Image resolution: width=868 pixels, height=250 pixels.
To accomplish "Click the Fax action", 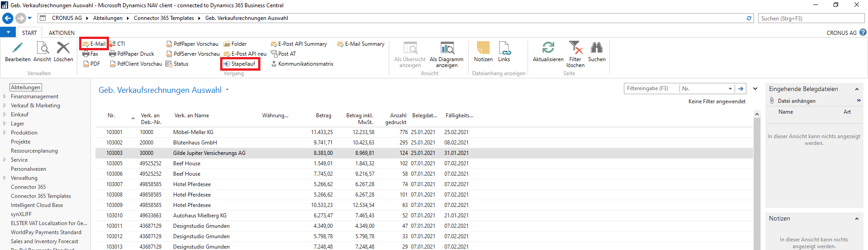I will (x=90, y=54).
